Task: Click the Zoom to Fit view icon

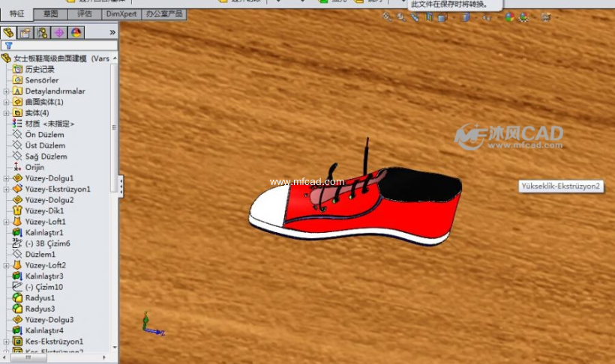Action: [x=387, y=16]
